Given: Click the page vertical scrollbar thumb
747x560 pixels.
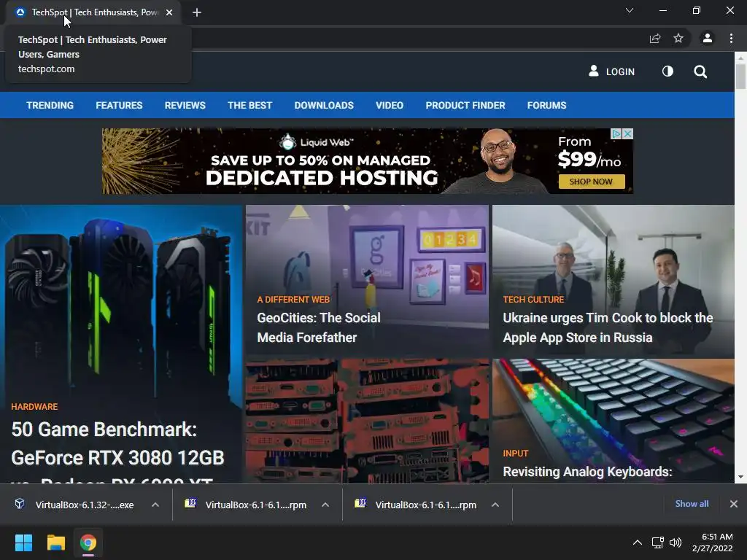Looking at the screenshot, I should point(740,76).
